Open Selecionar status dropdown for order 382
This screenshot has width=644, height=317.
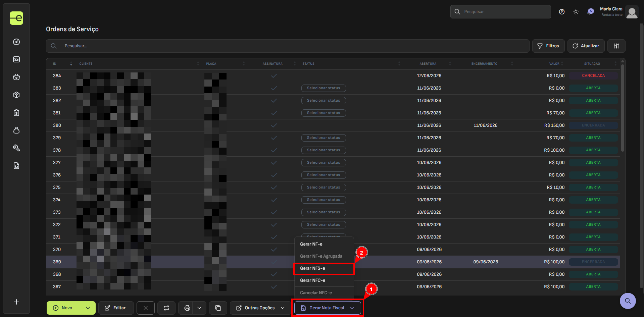pyautogui.click(x=324, y=101)
